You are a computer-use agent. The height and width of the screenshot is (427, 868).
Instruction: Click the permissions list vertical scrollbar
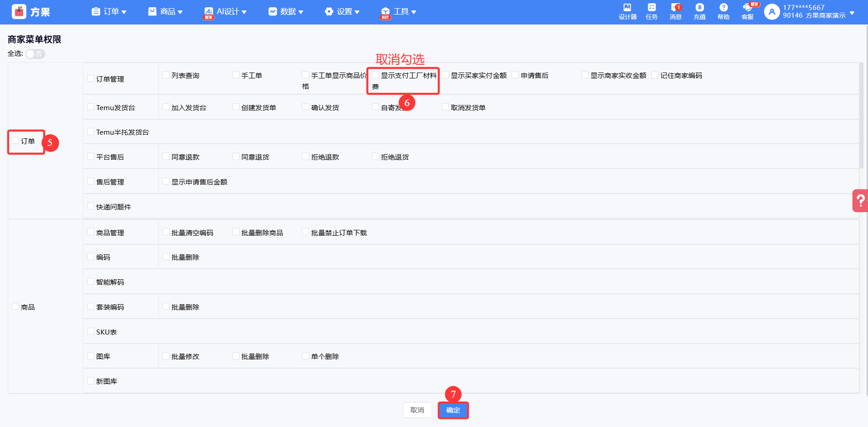tap(861, 116)
